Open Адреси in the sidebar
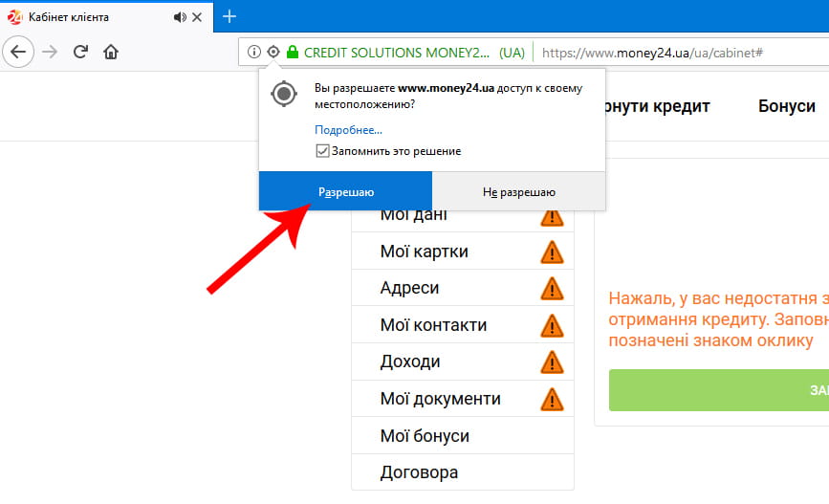 pyautogui.click(x=463, y=288)
